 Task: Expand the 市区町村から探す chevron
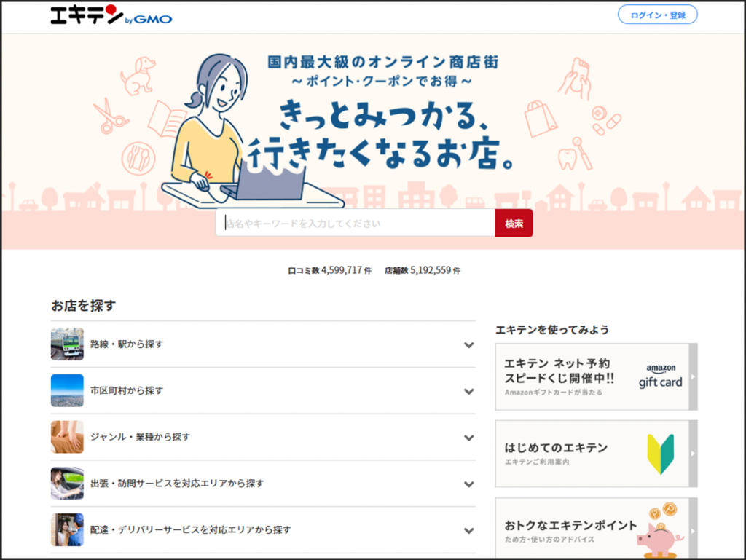point(468,391)
